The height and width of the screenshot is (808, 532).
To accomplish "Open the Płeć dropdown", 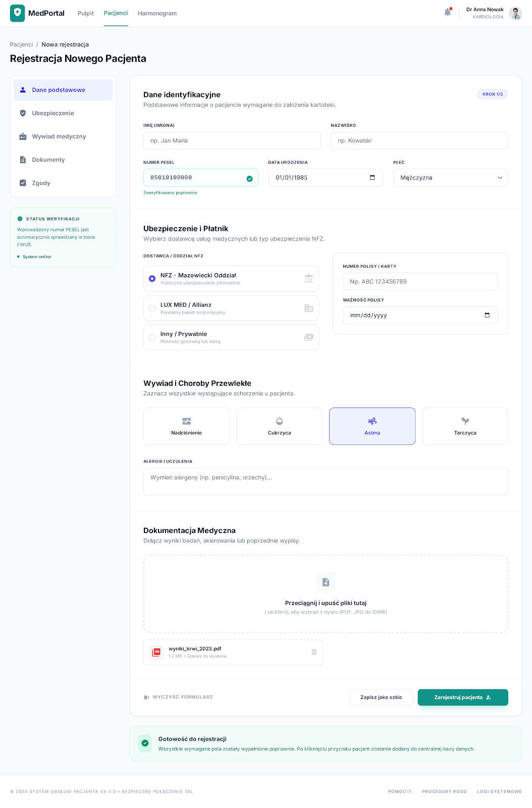I will (451, 178).
